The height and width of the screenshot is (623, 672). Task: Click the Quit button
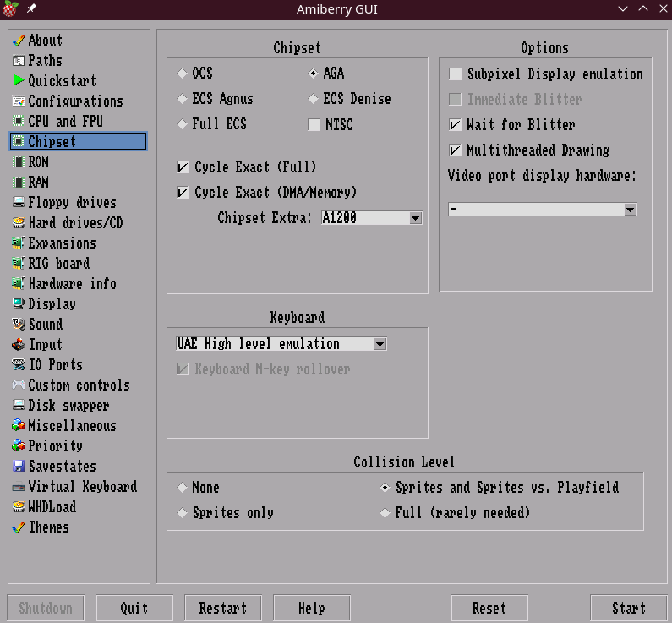click(134, 608)
